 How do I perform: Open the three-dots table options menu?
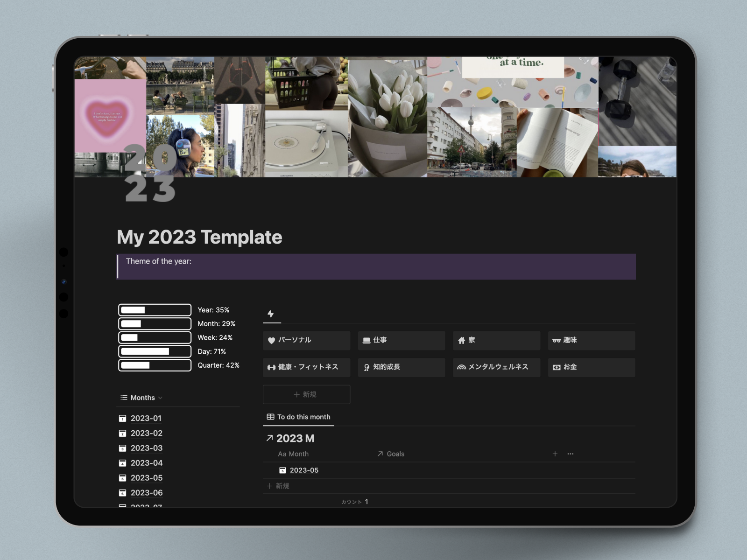[x=570, y=454]
